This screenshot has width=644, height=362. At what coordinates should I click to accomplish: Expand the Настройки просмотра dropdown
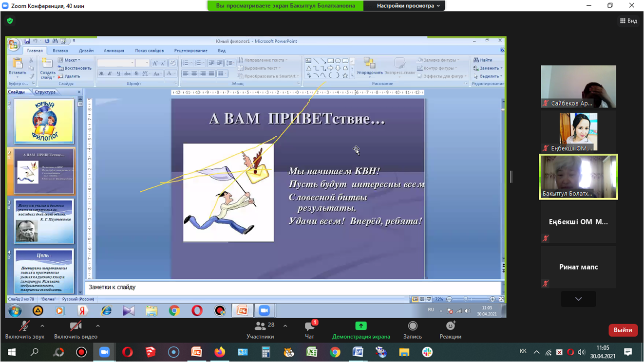[408, 6]
